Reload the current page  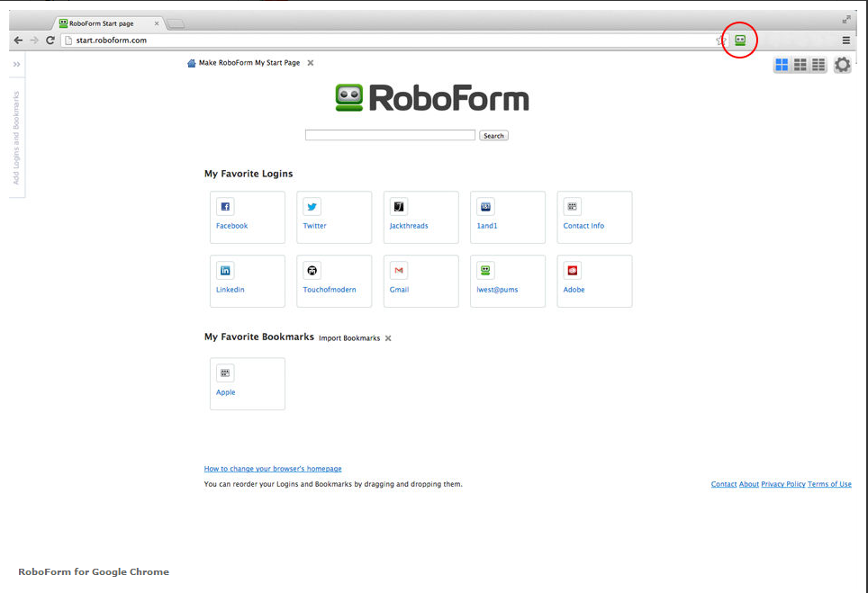click(x=50, y=40)
